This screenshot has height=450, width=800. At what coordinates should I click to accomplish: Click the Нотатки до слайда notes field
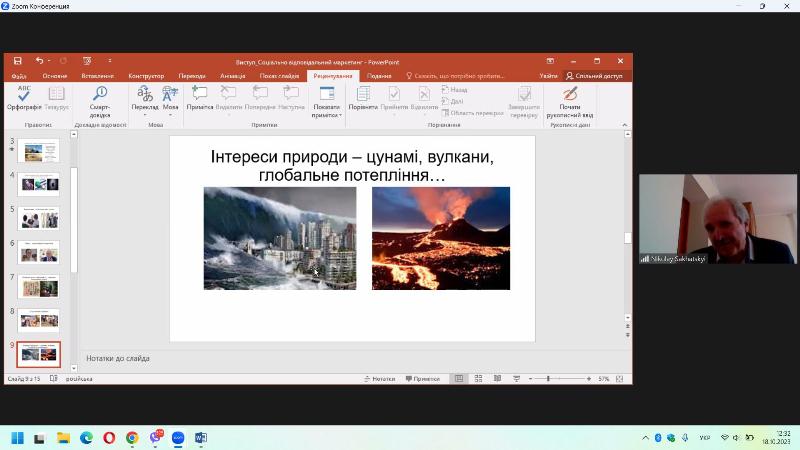pos(350,358)
